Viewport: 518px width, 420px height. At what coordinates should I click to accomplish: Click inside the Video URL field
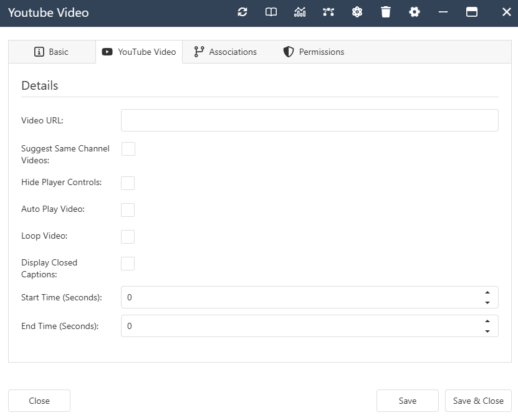click(x=309, y=120)
